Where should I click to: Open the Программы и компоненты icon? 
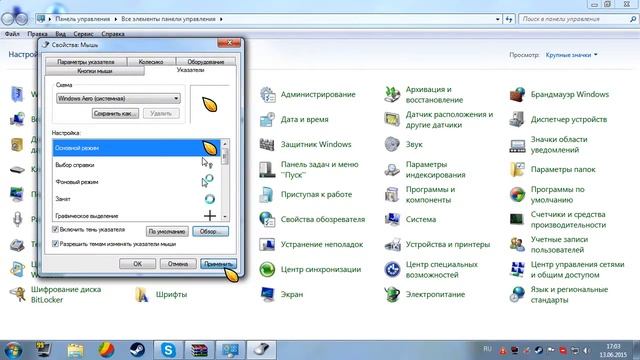[393, 195]
